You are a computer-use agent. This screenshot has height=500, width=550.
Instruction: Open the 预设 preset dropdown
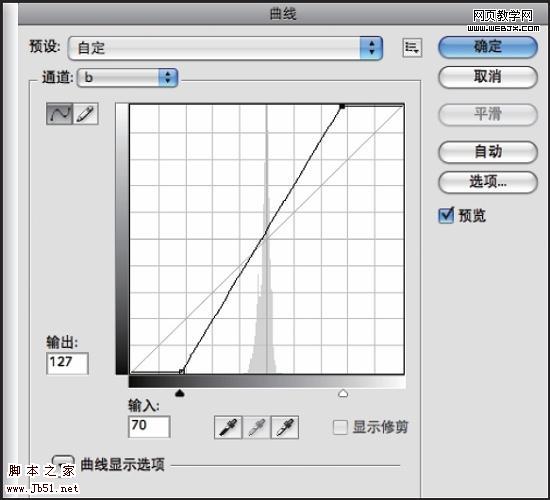pos(225,48)
